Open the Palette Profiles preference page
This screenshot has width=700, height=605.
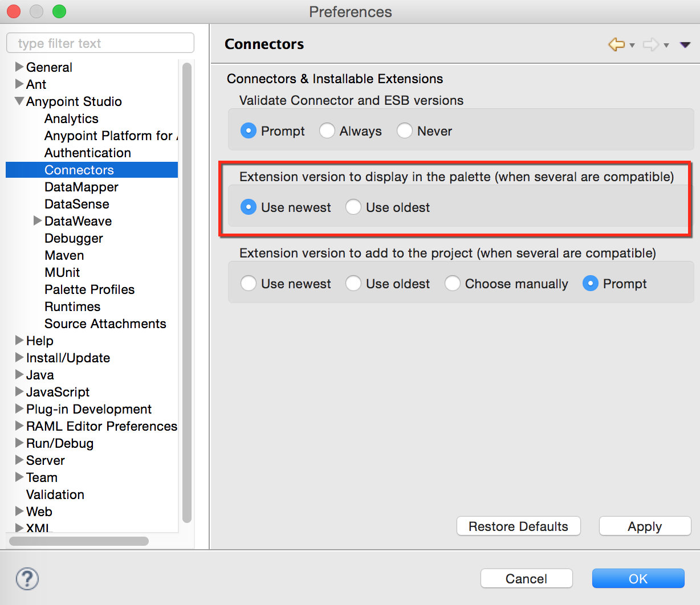coord(89,289)
